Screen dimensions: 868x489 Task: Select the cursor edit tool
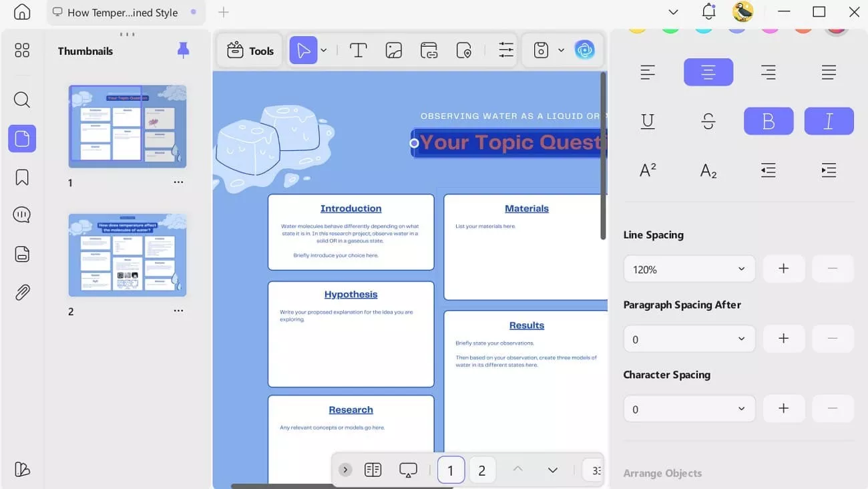point(303,50)
